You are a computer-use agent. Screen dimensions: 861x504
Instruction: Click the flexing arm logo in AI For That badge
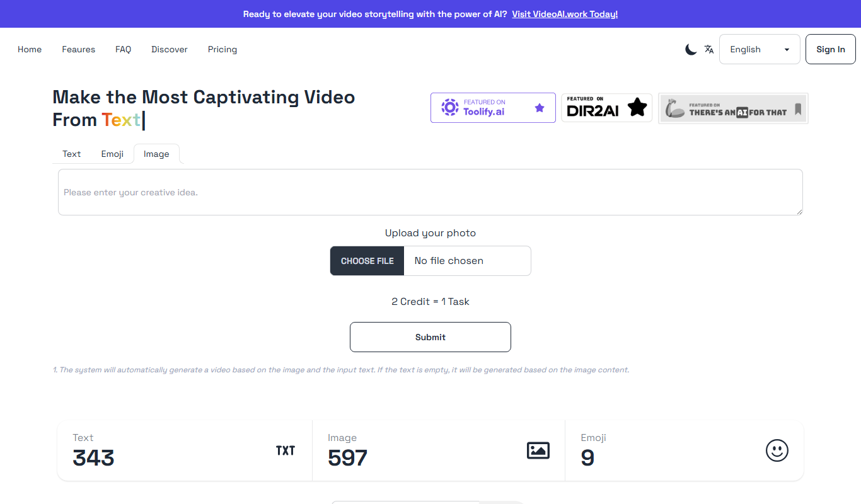pos(675,108)
